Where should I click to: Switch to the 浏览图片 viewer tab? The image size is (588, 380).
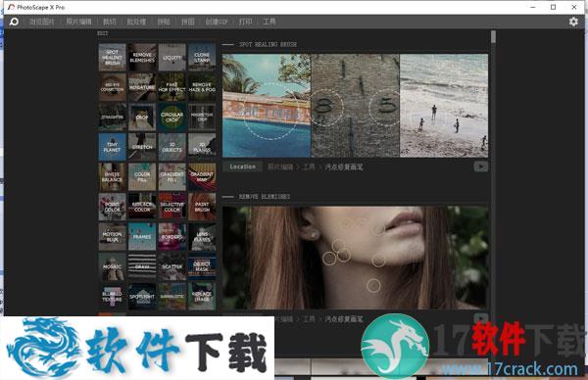tap(42, 22)
